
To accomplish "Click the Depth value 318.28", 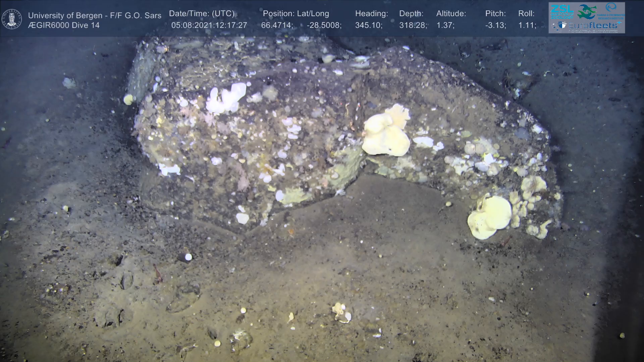I will pos(413,25).
